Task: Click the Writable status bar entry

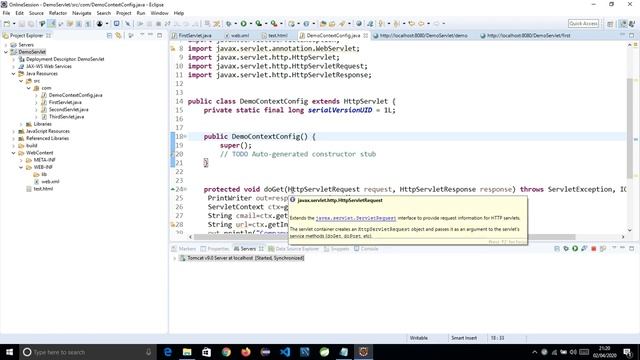Action: (x=418, y=338)
